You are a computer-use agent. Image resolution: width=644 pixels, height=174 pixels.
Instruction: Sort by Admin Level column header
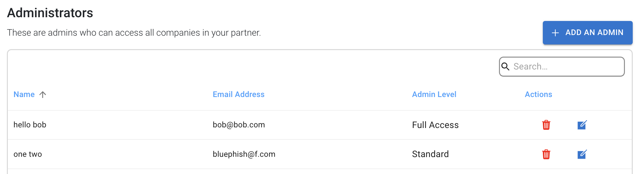(x=434, y=95)
